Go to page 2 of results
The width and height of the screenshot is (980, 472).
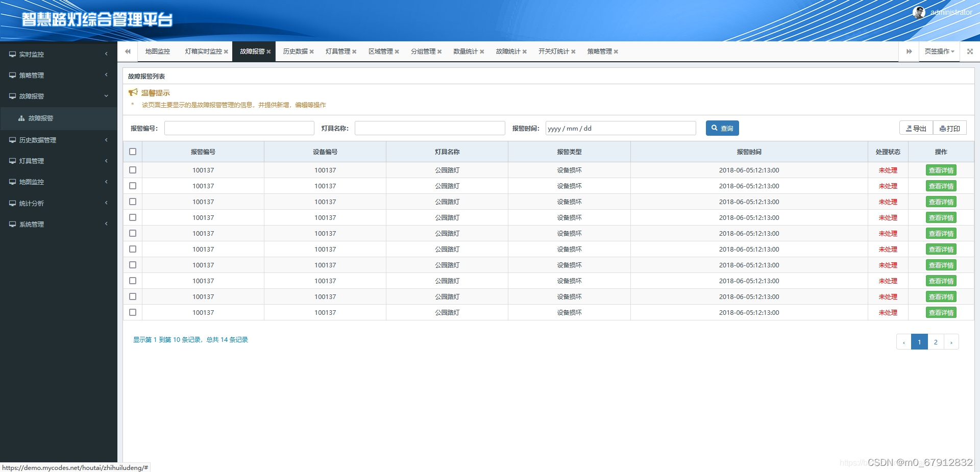tap(936, 342)
